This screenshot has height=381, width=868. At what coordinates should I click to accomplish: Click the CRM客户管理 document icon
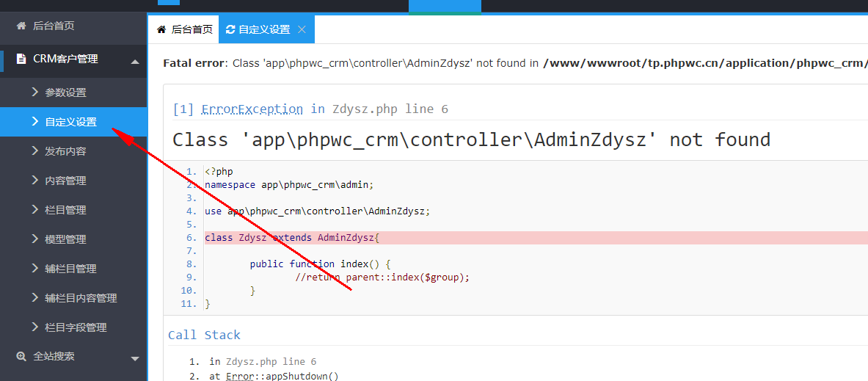[21, 59]
